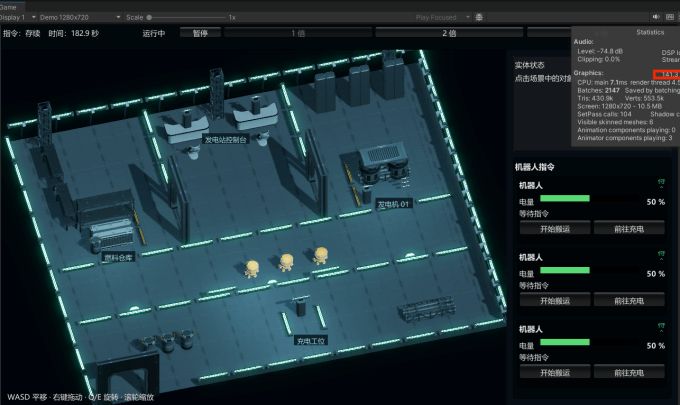Click the 实体状态 panel heading
This screenshot has height=405, width=680.
(530, 65)
